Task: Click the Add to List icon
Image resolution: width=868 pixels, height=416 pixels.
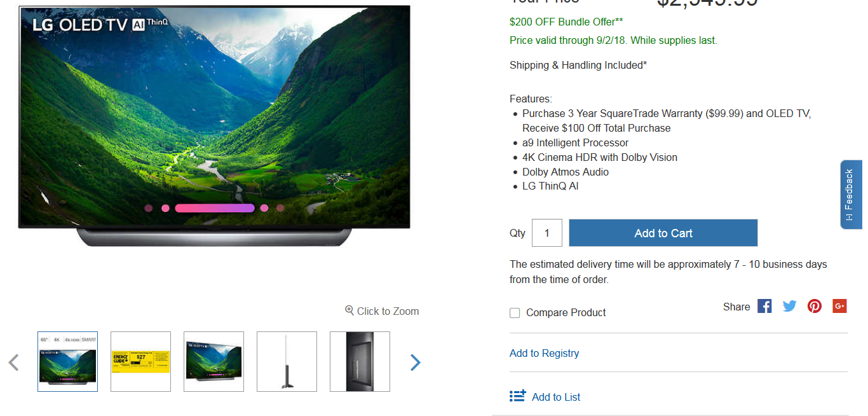Action: pos(517,396)
